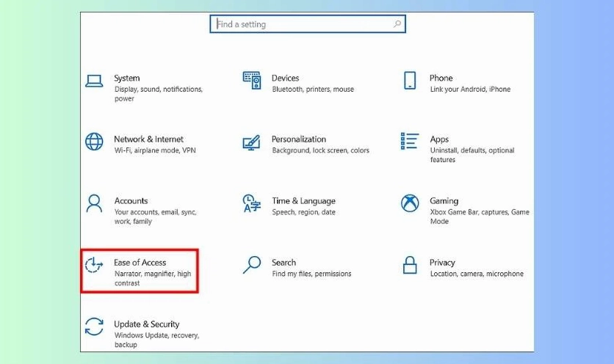Screen dimensions: 614x364
Task: Click the Search category magnifier icon
Action: click(x=252, y=264)
